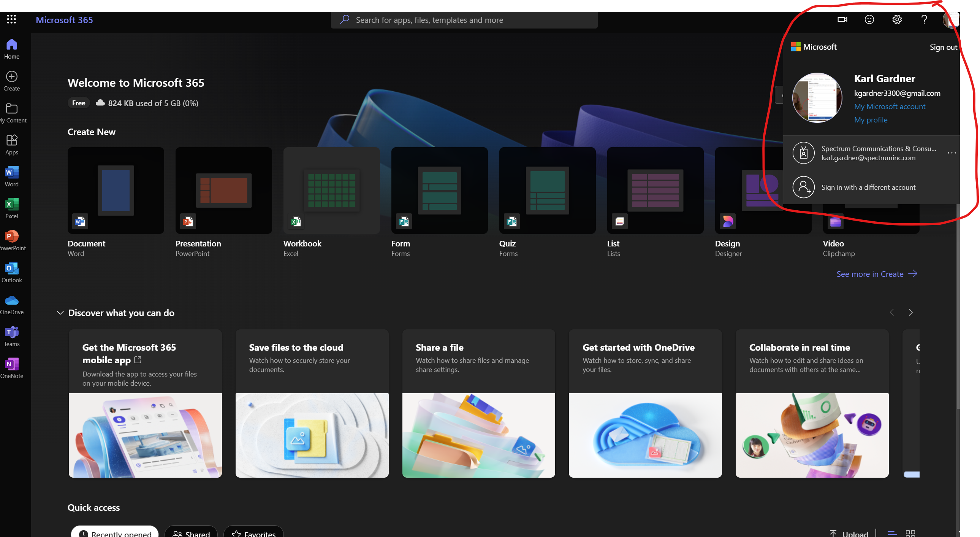Switch to the karl.gardner@spectruminc.com account
This screenshot has height=537, width=980.
pos(871,153)
